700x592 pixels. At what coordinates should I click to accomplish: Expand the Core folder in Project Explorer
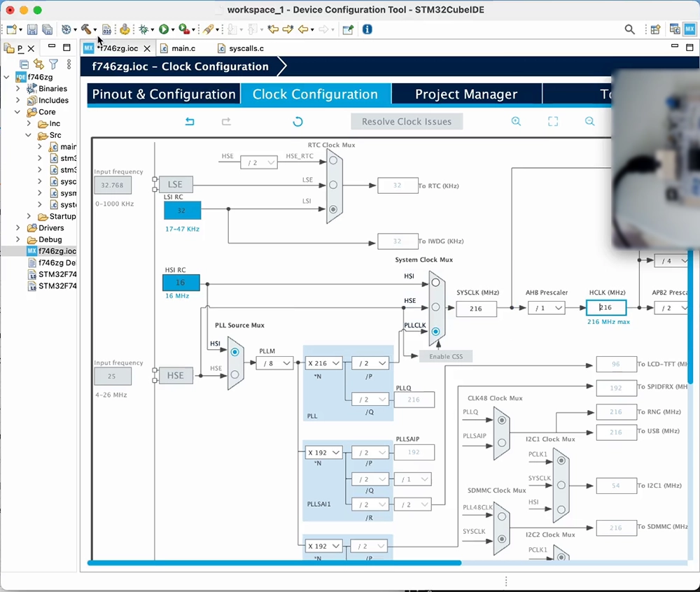18,111
